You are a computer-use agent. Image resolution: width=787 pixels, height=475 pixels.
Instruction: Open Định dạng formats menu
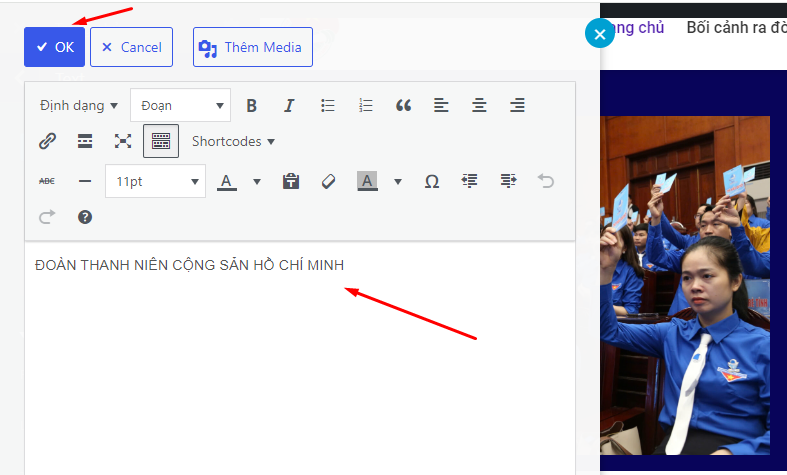[x=78, y=105]
